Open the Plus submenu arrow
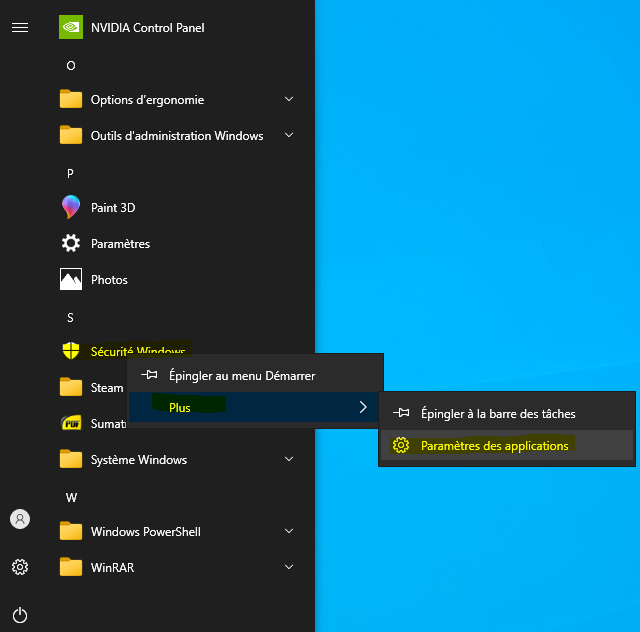The image size is (640, 632). pyautogui.click(x=363, y=407)
